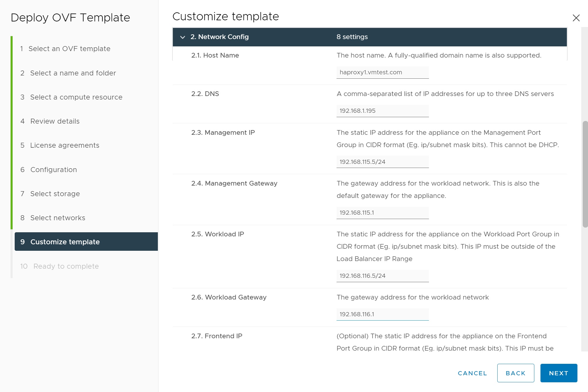Screen dimensions: 588x392
Task: Open step 2 Select a name and folder
Action: (73, 73)
